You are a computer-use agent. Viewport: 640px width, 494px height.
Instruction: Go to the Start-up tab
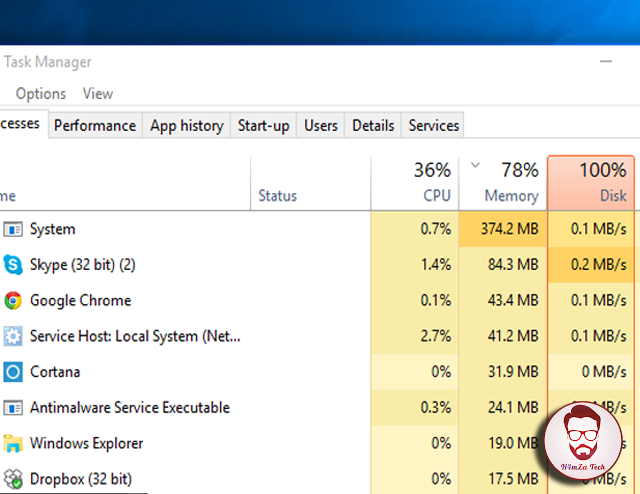264,125
